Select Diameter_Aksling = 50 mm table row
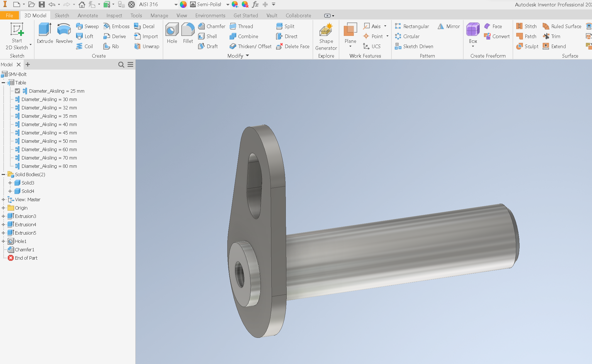 49,141
